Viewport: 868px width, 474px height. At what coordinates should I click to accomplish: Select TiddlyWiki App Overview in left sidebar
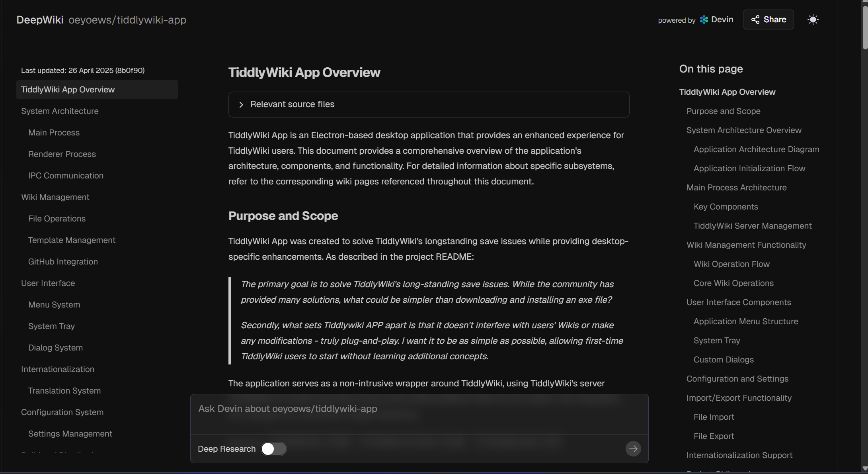coord(97,90)
